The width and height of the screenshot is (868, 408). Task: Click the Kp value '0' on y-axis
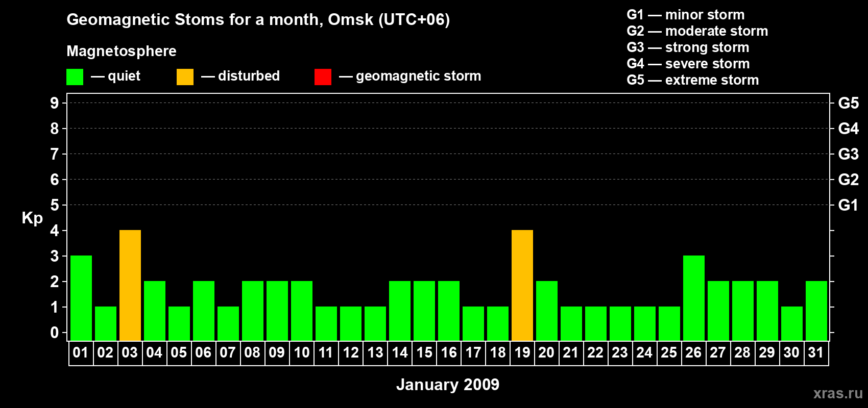pyautogui.click(x=55, y=333)
